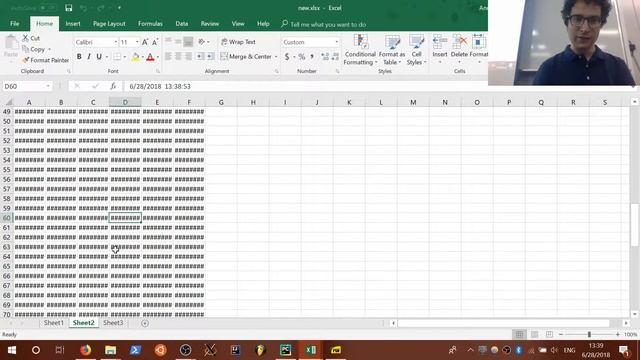Screen dimensions: 640x360
Task: Decrease font size with the small A
Action: (x=155, y=42)
